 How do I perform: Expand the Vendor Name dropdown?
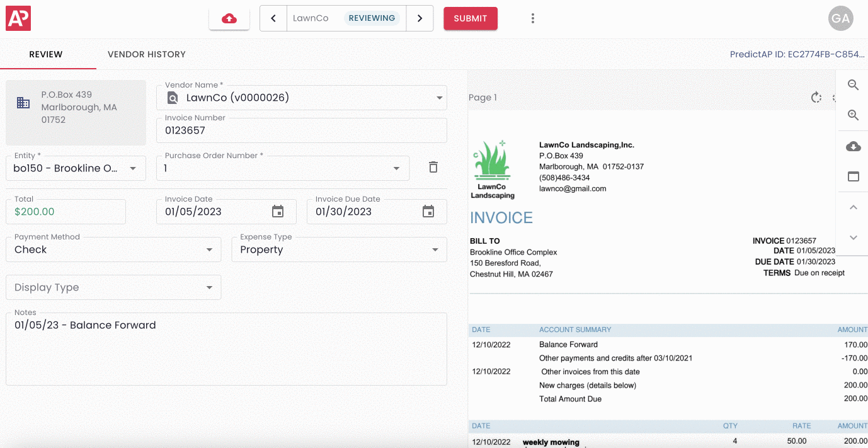coord(439,98)
